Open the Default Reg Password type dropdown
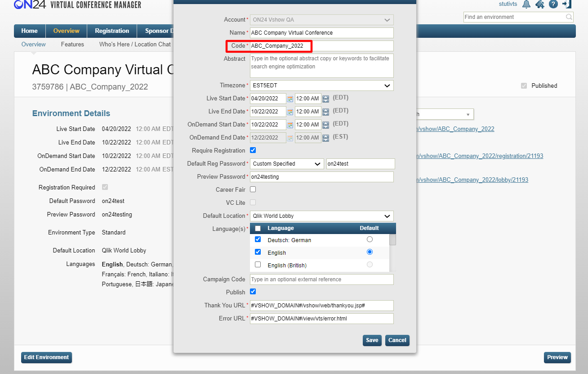Image resolution: width=588 pixels, height=374 pixels. [287, 164]
